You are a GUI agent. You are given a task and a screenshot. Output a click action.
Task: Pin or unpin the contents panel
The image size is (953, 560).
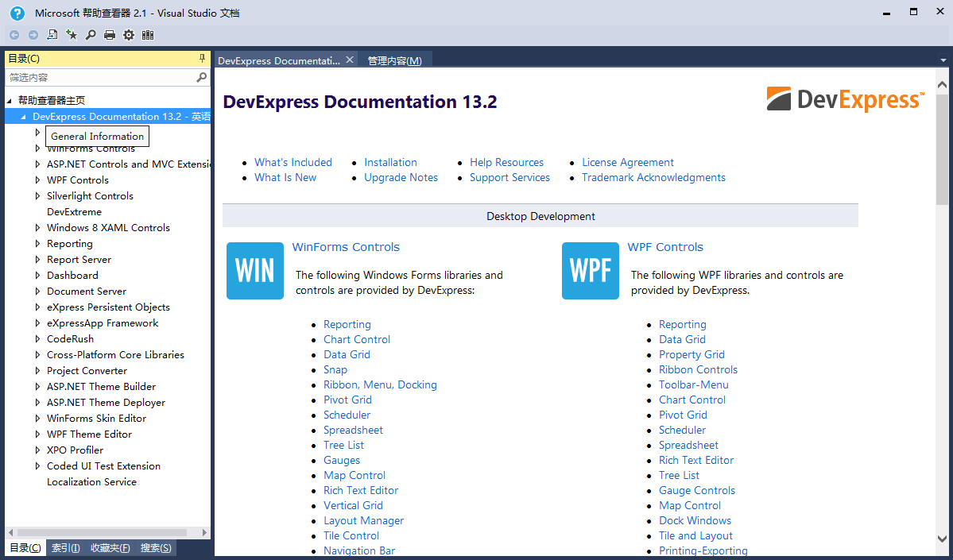[203, 58]
